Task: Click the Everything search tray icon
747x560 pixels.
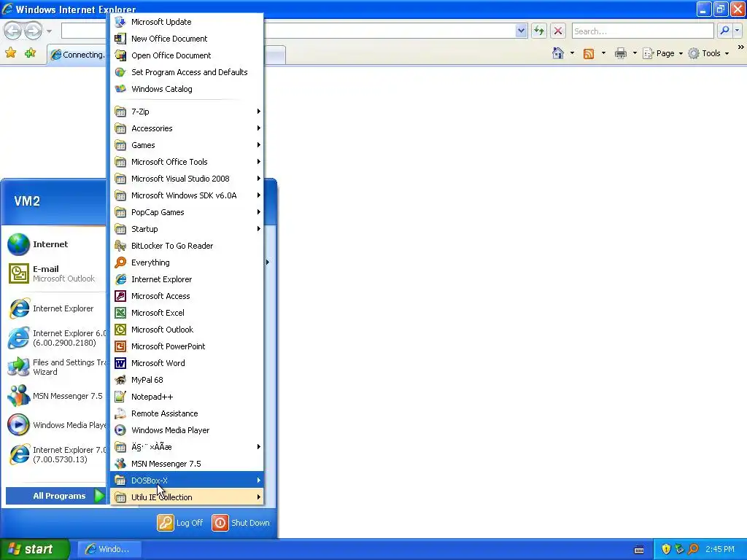Action: (694, 549)
